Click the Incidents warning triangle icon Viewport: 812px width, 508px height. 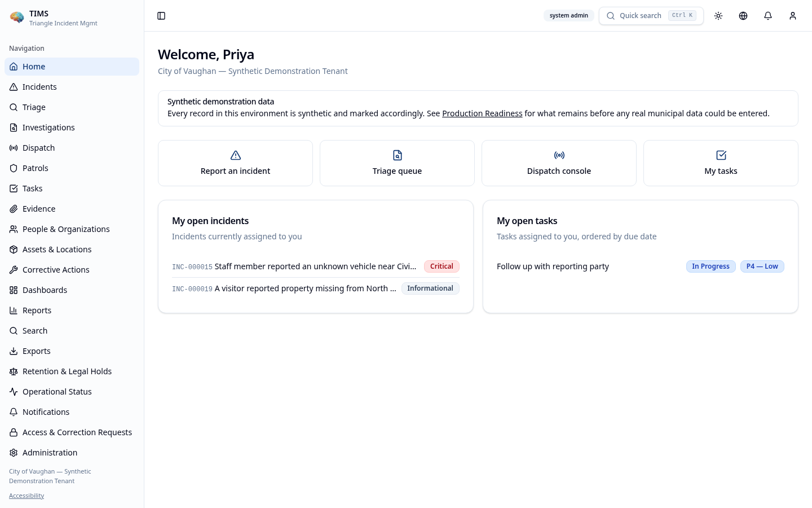click(14, 87)
